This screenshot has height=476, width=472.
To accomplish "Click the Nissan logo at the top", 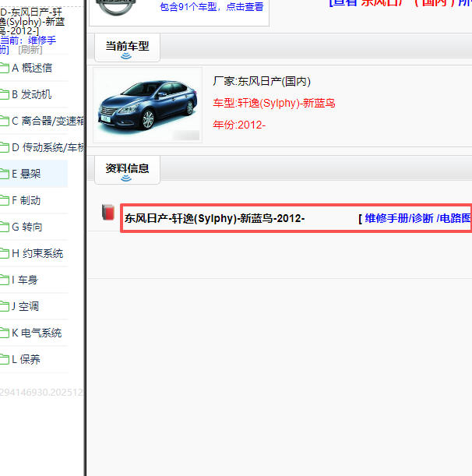I will pos(116,7).
